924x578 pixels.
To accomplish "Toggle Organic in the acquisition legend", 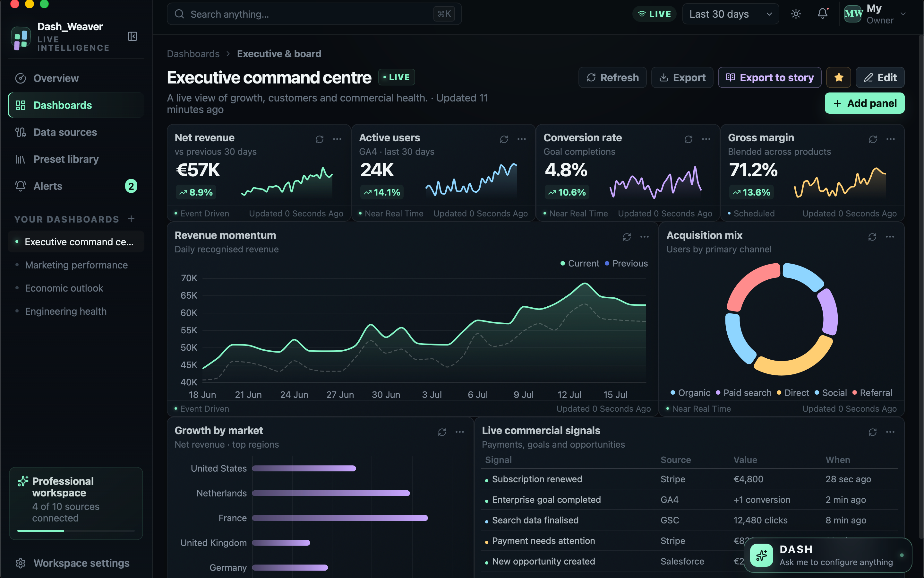I will tap(690, 393).
